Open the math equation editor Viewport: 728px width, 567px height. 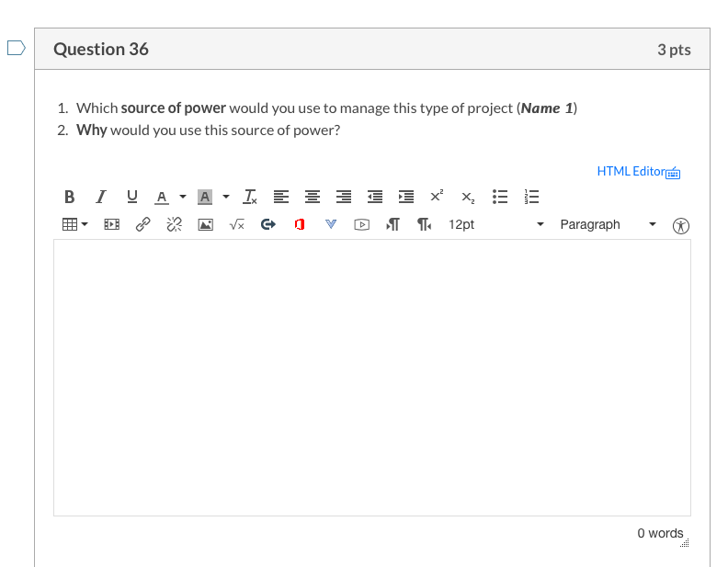coord(237,224)
